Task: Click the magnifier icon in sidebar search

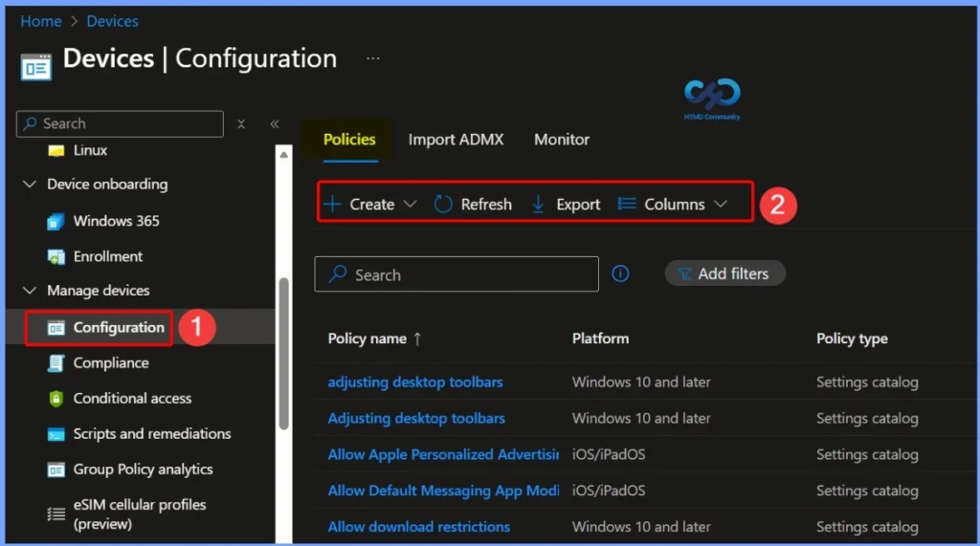Action: tap(30, 123)
